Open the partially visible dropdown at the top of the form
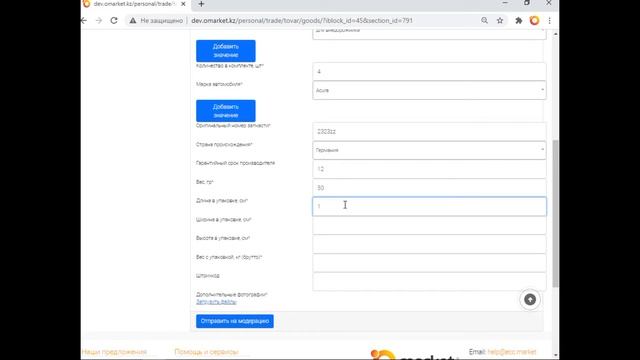The image size is (640, 360). [x=429, y=33]
